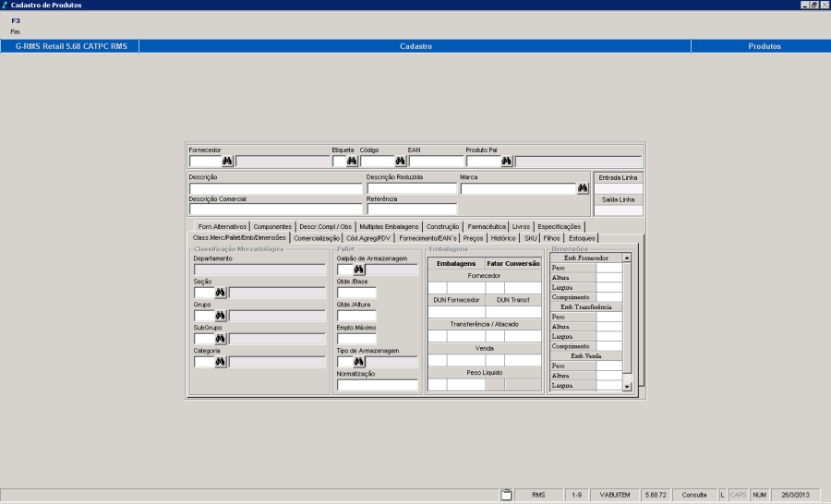Click the Fornecedor code input field
The image size is (831, 504).
[205, 162]
